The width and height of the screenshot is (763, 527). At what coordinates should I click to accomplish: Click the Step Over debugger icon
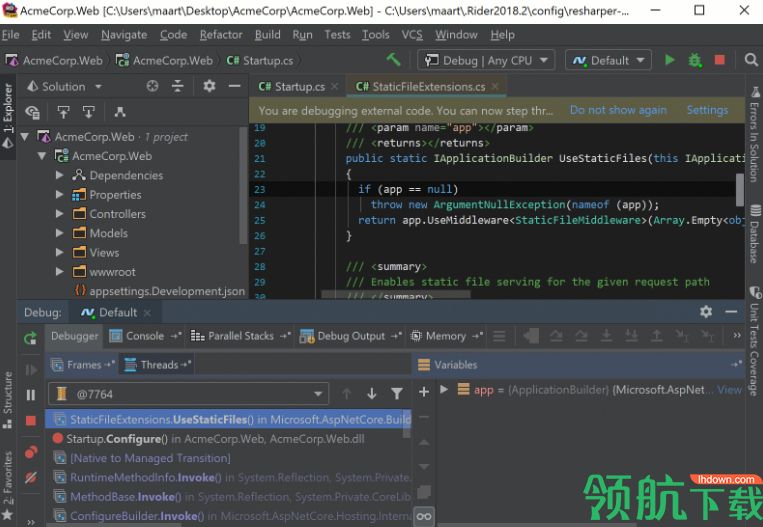pyautogui.click(x=556, y=335)
